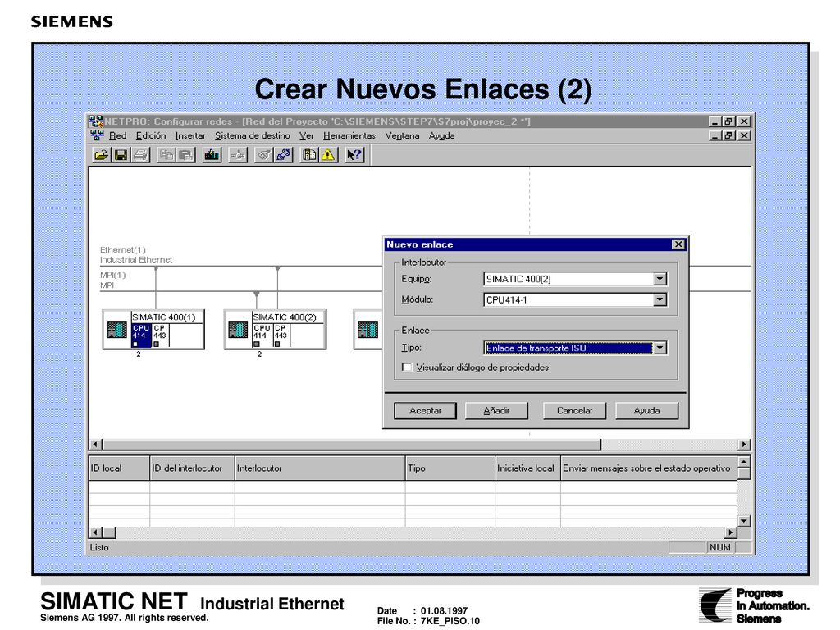840x630 pixels.
Task: Select CP 443 module in SIMATIC 400(2)
Action: (281, 336)
